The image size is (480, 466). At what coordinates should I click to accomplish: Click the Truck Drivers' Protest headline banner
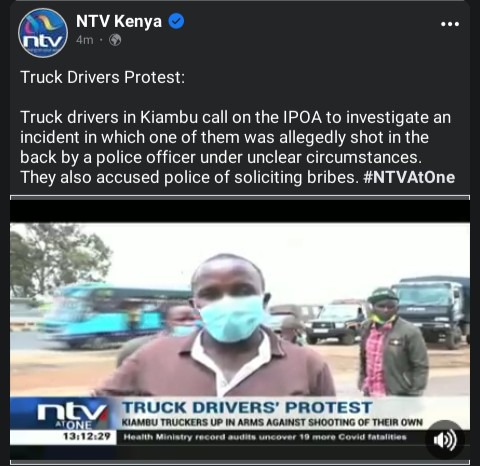[247, 407]
